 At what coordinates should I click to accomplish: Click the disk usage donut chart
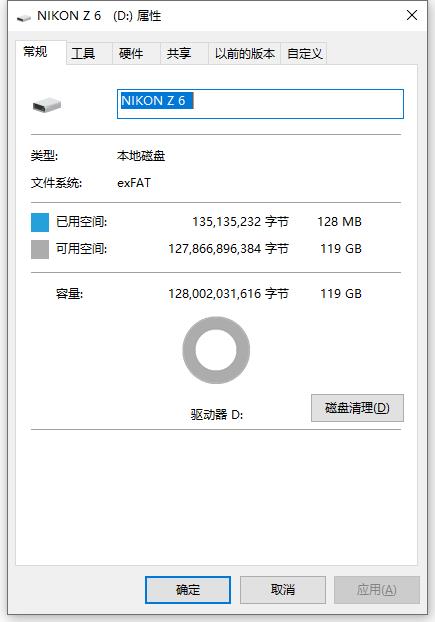tap(216, 350)
